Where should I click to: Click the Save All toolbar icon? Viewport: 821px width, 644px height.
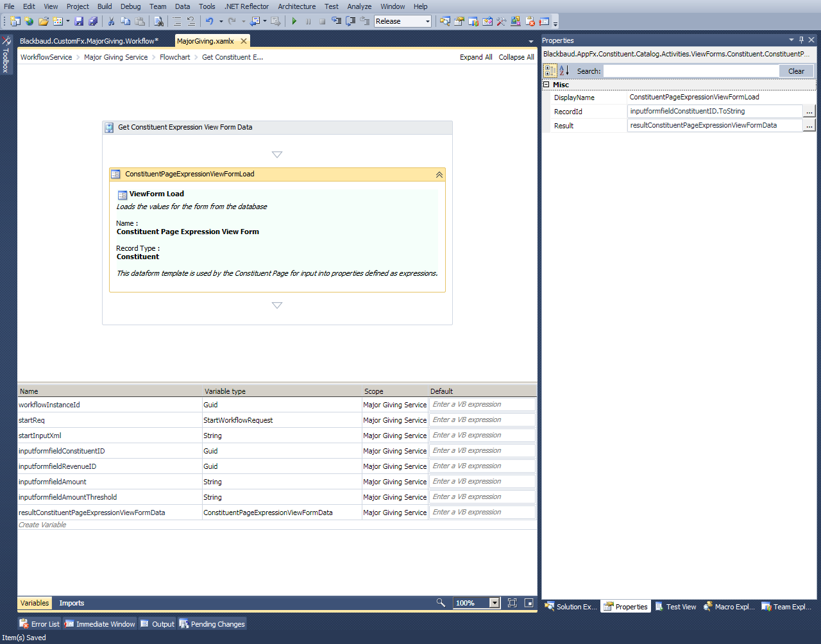(93, 21)
